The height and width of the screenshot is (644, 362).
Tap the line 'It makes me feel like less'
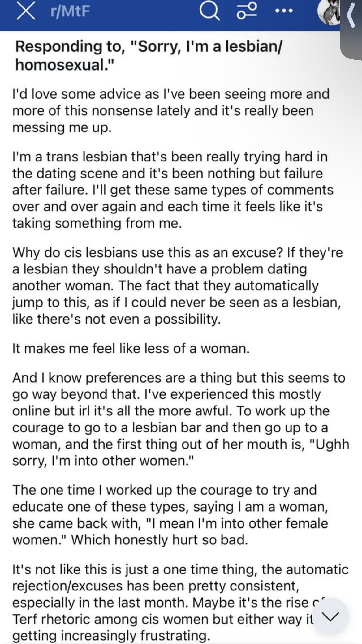tap(131, 348)
